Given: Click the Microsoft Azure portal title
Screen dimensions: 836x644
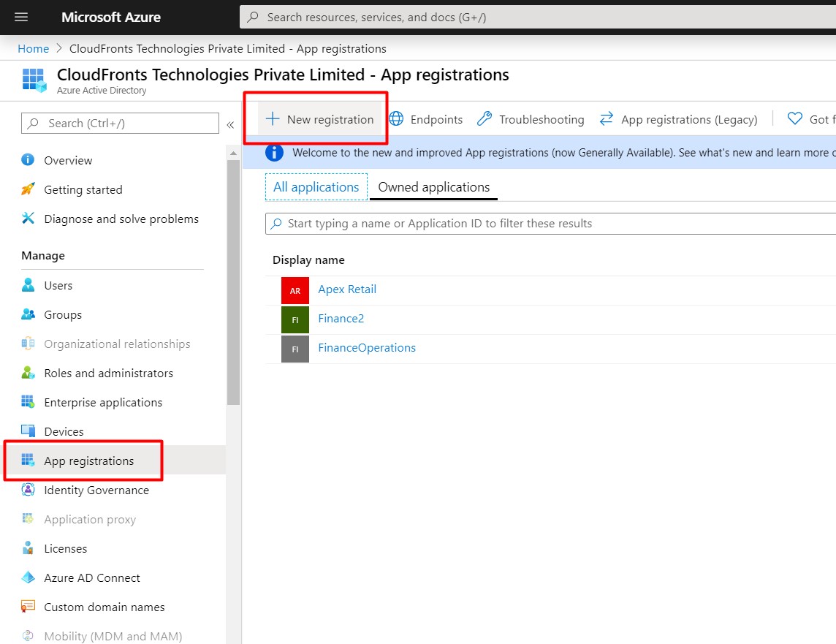Looking at the screenshot, I should click(111, 17).
